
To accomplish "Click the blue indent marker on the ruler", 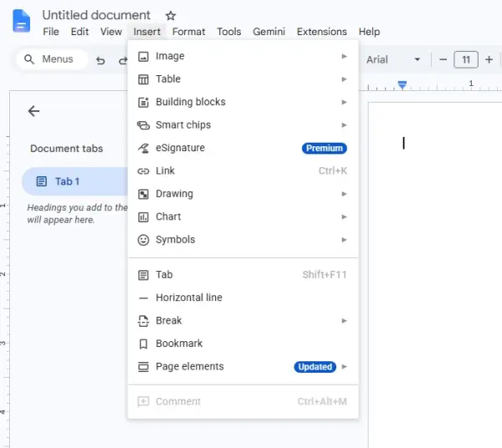I will click(x=402, y=84).
